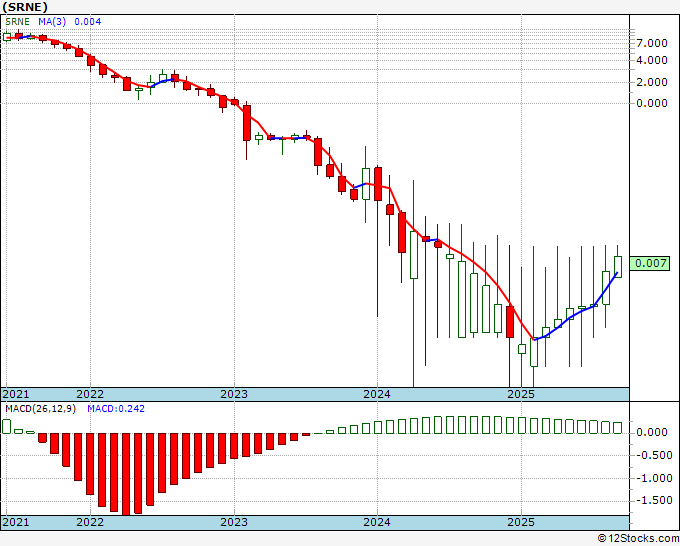Click the MACD 0.000 axis label
Image resolution: width=680 pixels, height=546 pixels.
coord(652,432)
